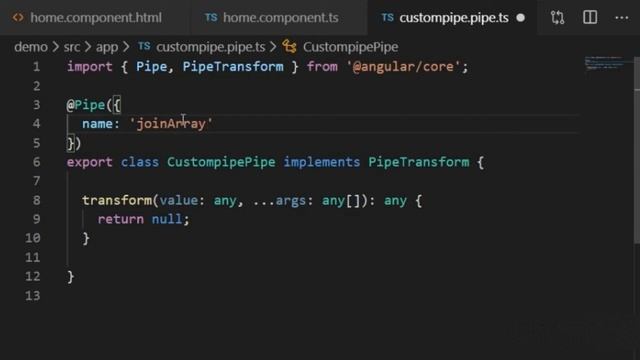Open the src breadcrumb folder
This screenshot has width=640, height=360.
(x=72, y=47)
